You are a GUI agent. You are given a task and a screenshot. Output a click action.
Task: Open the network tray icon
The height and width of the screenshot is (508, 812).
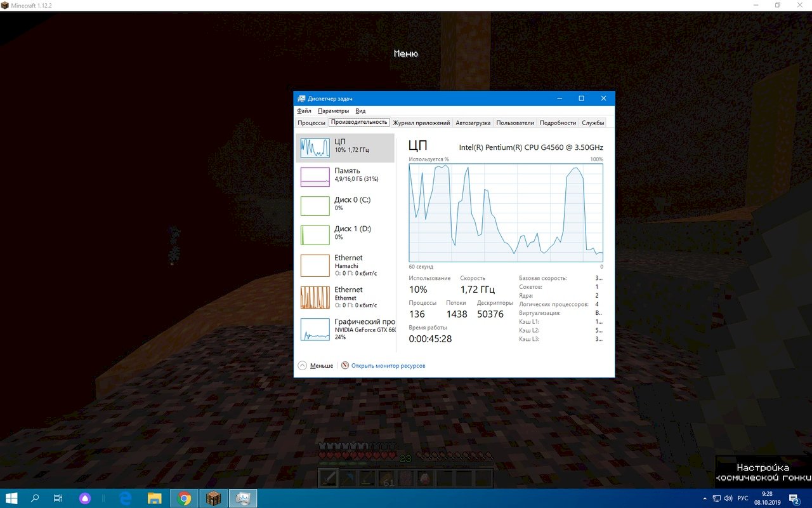point(717,498)
